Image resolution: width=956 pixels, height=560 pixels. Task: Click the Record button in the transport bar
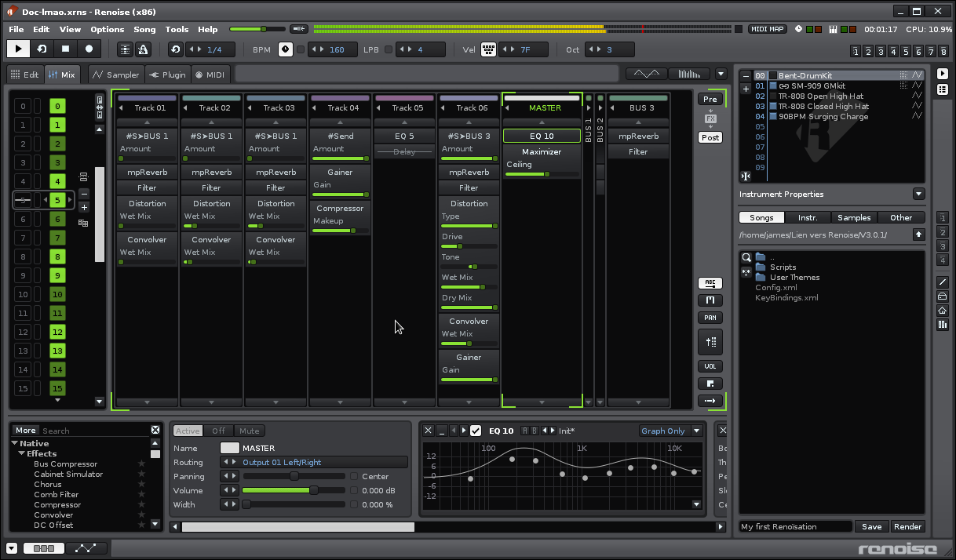(89, 49)
